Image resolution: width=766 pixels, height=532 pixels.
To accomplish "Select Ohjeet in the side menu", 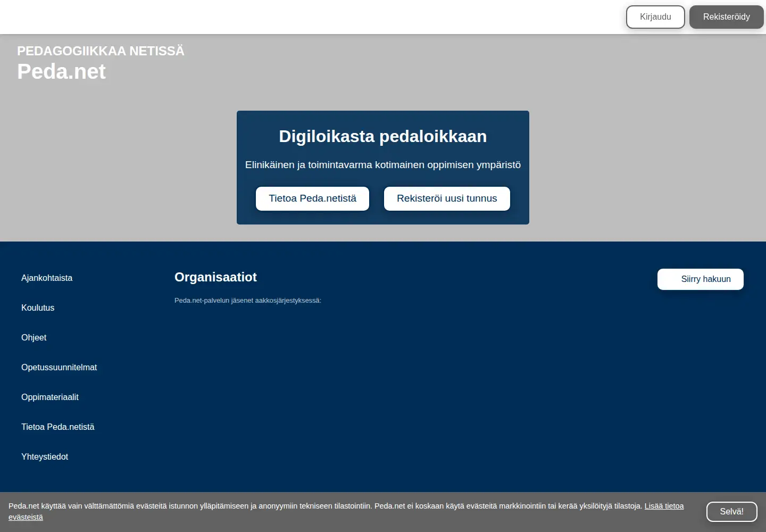I will click(34, 337).
